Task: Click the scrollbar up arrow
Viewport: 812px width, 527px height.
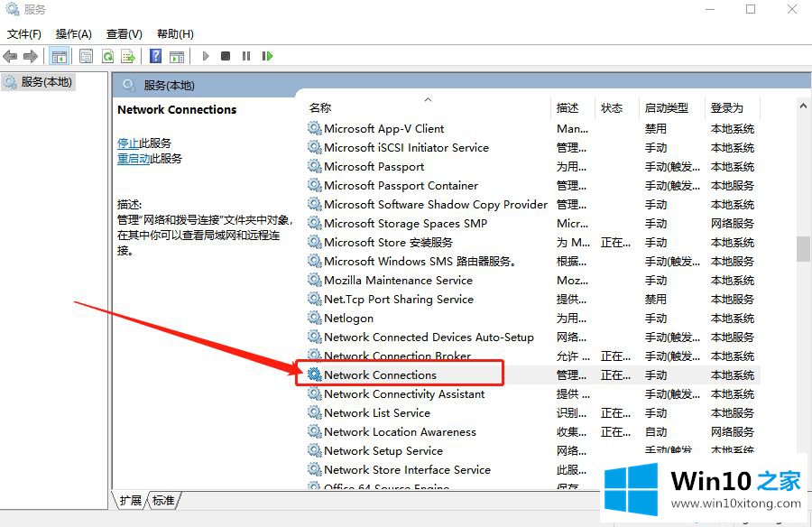Action: [x=803, y=106]
